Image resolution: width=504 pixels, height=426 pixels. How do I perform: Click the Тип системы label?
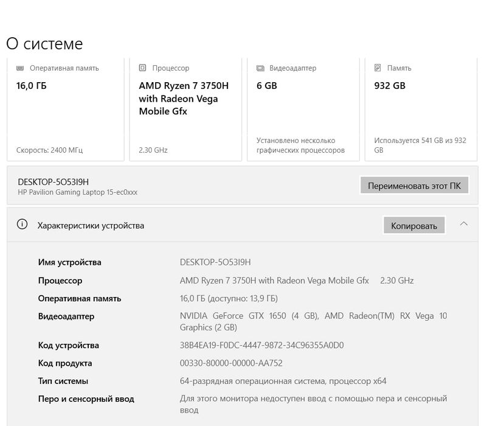[63, 381]
